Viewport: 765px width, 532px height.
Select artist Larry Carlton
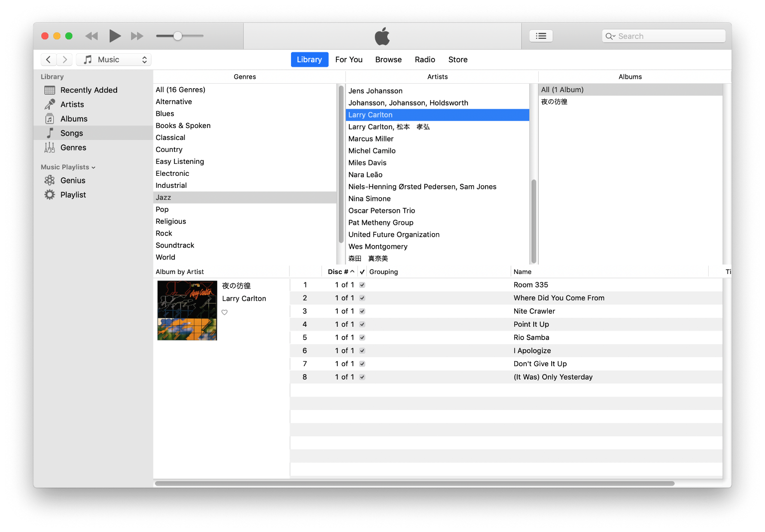click(437, 115)
